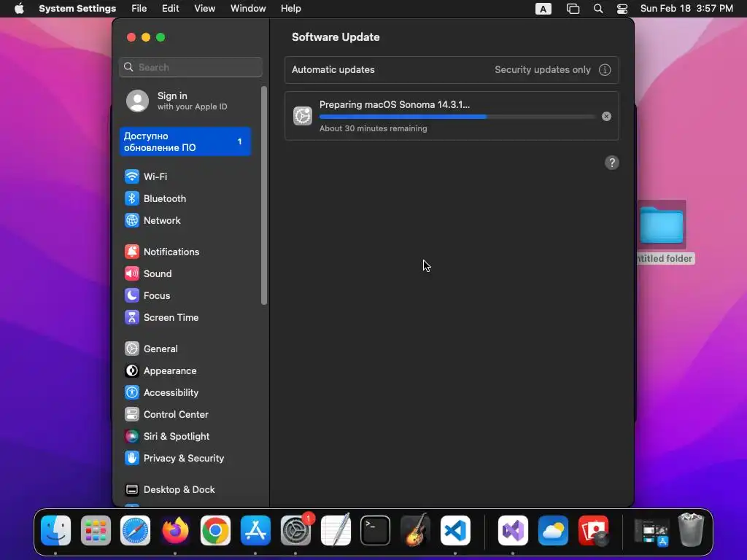Open Terminal from the Dock
This screenshot has height=560, width=747.
click(376, 531)
